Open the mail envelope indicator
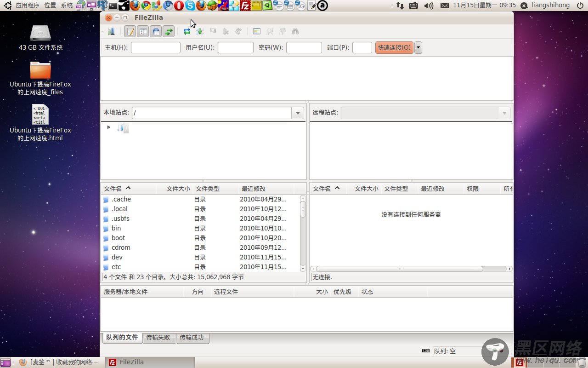Image resolution: width=588 pixels, height=368 pixels. coord(444,6)
